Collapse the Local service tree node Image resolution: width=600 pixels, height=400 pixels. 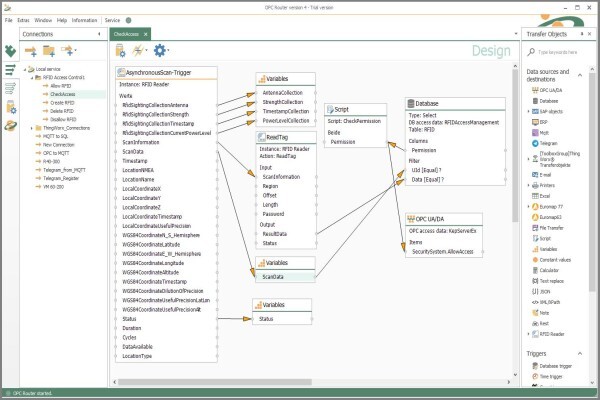pos(25,69)
